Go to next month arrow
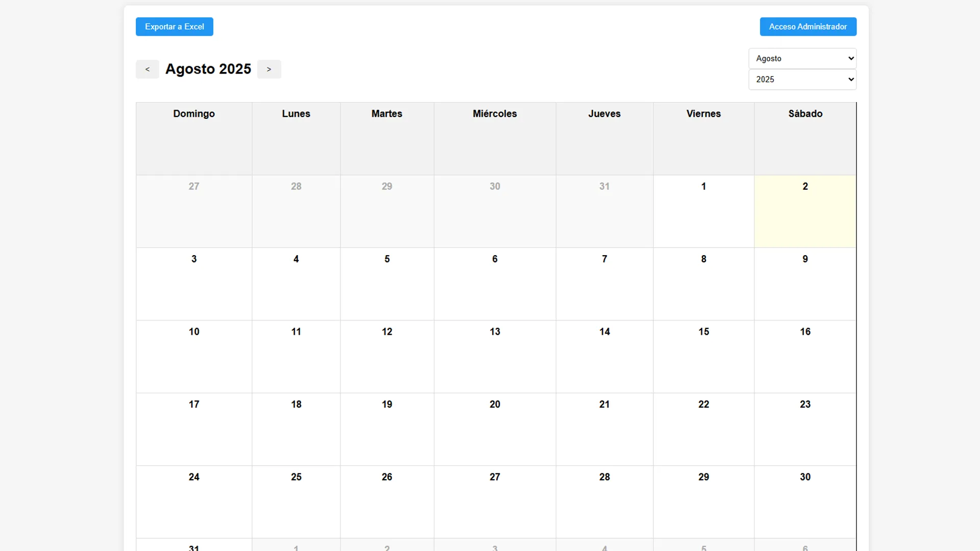This screenshot has width=980, height=551. 269,69
